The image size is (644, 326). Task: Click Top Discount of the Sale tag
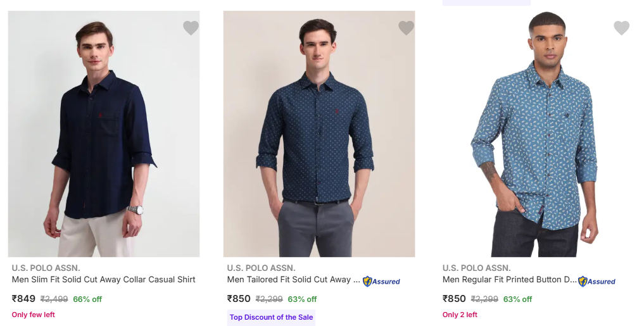click(x=271, y=317)
